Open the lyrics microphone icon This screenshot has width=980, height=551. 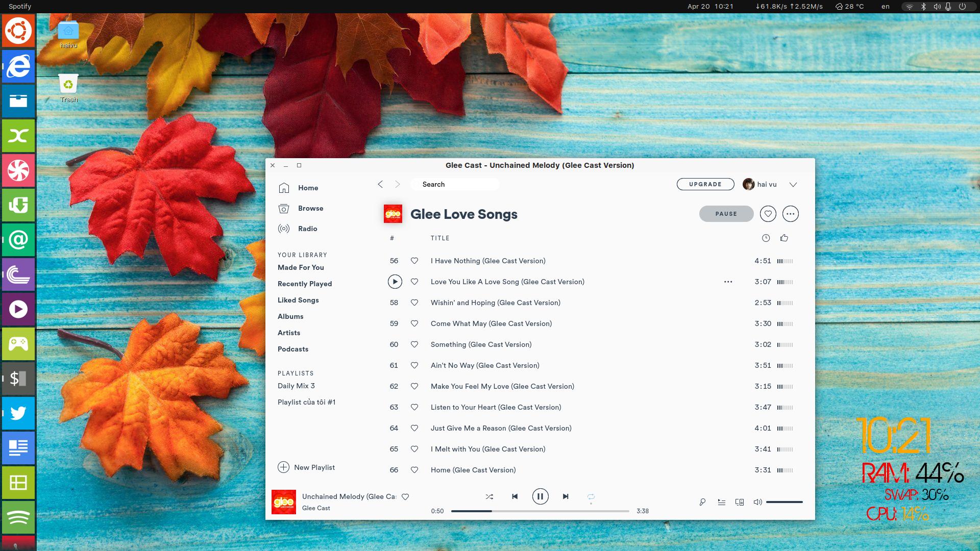point(702,502)
